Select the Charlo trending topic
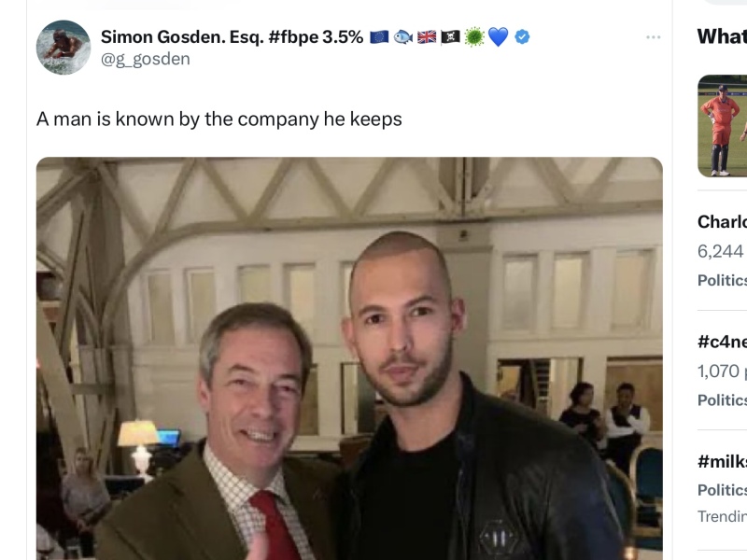The width and height of the screenshot is (747, 560). pyautogui.click(x=723, y=222)
